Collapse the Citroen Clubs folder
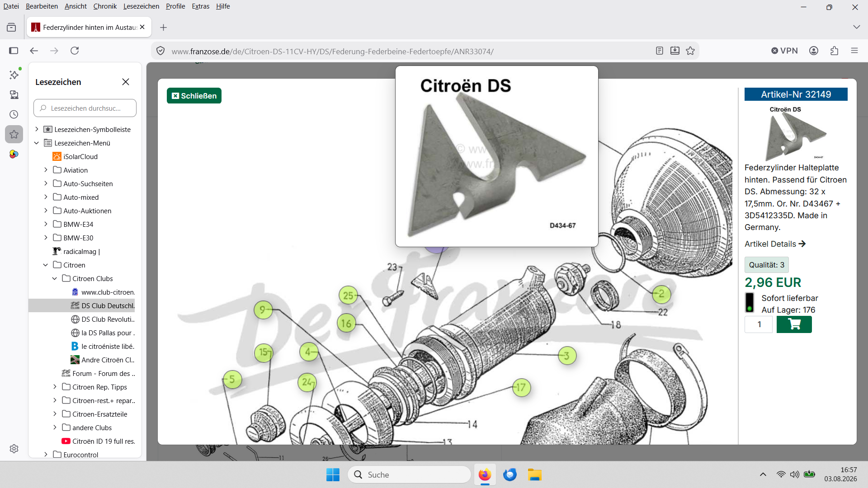Screen dimensions: 868x488 tap(55, 278)
